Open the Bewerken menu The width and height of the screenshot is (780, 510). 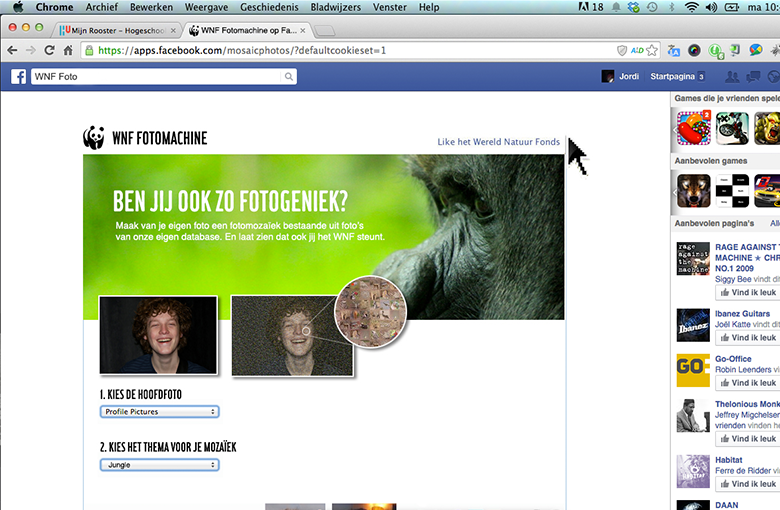point(151,7)
